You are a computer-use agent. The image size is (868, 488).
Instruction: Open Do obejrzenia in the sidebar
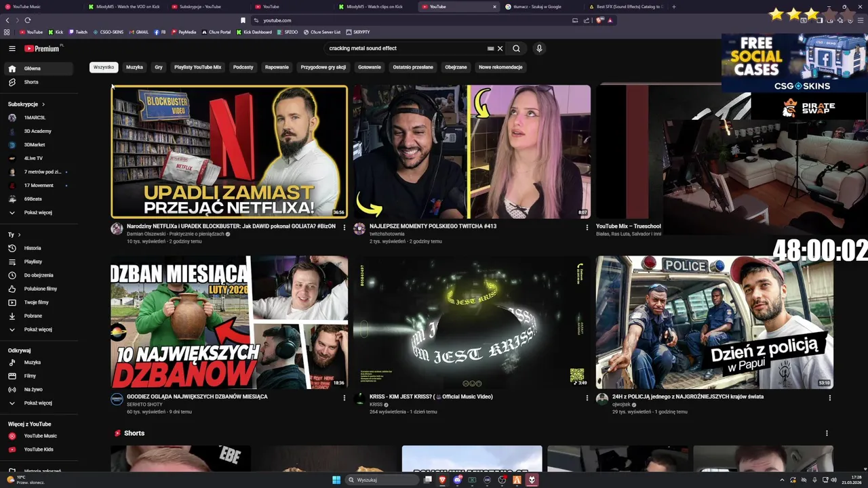[x=37, y=275]
